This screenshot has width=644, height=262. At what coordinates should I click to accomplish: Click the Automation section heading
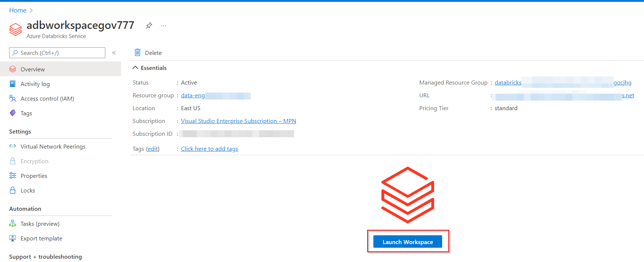(x=25, y=209)
